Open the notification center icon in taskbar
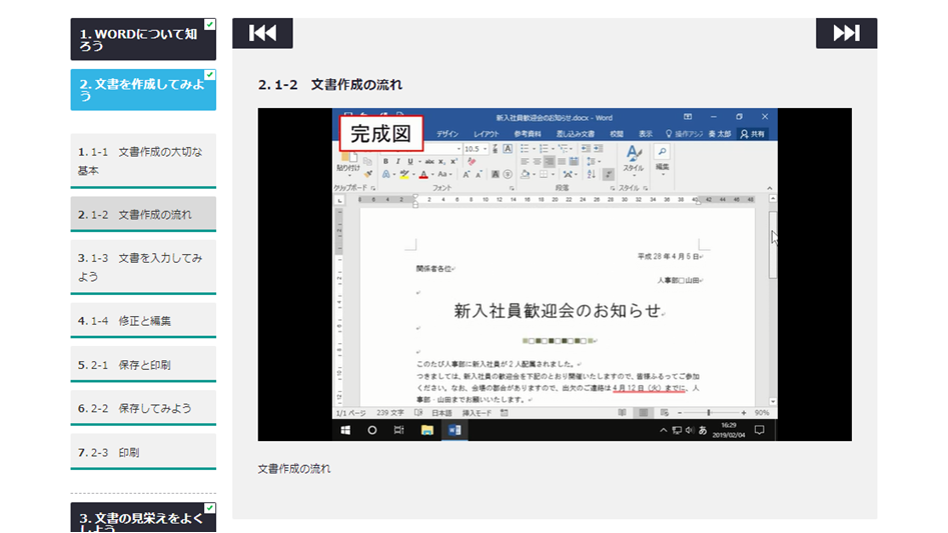948x533 pixels. pyautogui.click(x=759, y=430)
